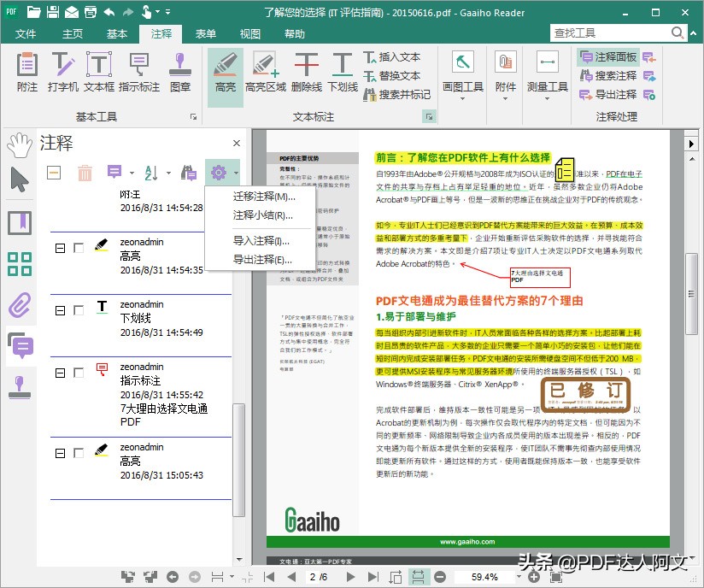704x588 pixels.
Task: Collapse the 下划线 comment entry
Action: [60, 310]
